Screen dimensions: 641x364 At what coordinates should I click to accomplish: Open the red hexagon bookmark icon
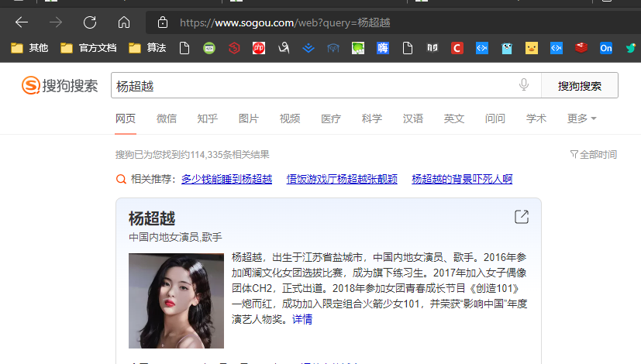(x=234, y=48)
